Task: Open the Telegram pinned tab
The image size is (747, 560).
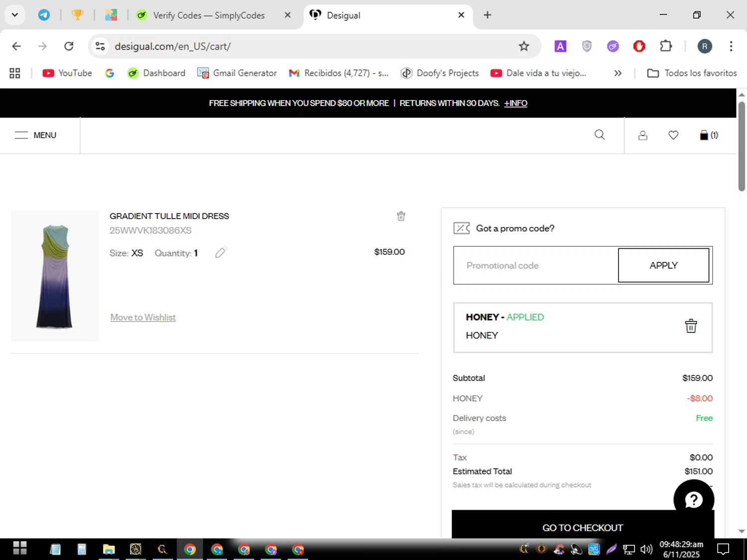Action: (44, 15)
